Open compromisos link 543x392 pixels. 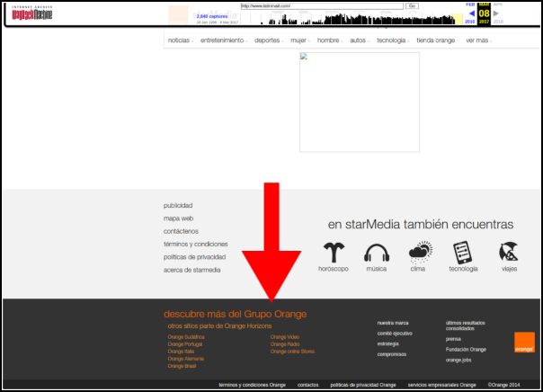coord(392,354)
